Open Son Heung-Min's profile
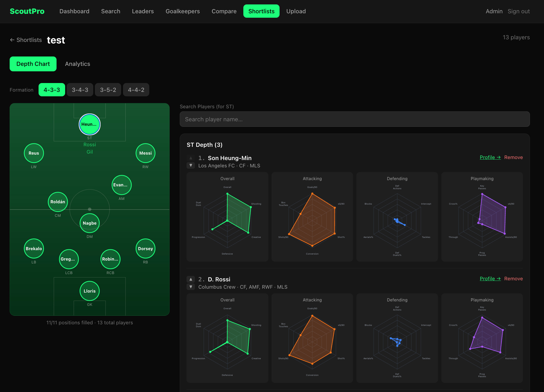Viewport: 544px width, 392px height. point(490,157)
